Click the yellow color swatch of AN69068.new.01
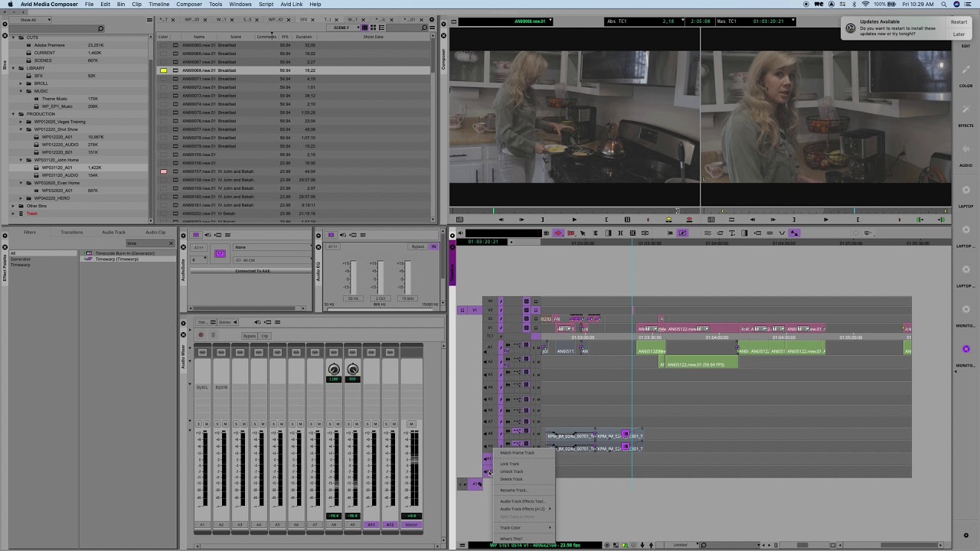Image resolution: width=980 pixels, height=551 pixels. click(x=163, y=70)
